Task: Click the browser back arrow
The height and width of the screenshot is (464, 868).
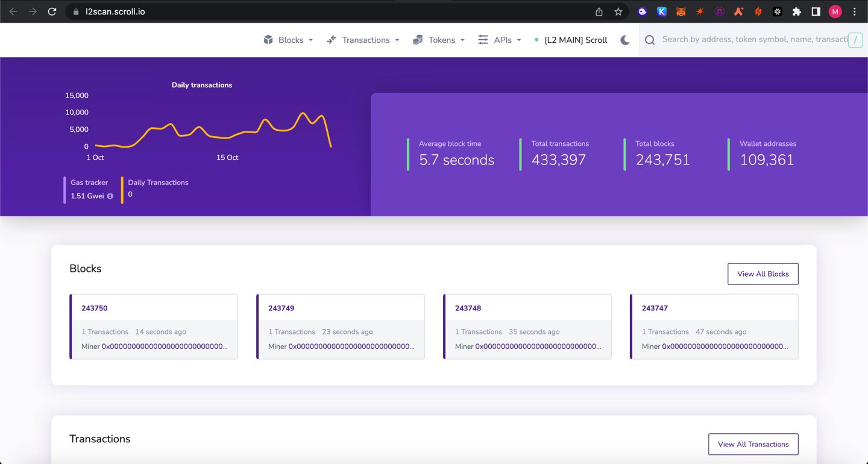Action: (13, 11)
